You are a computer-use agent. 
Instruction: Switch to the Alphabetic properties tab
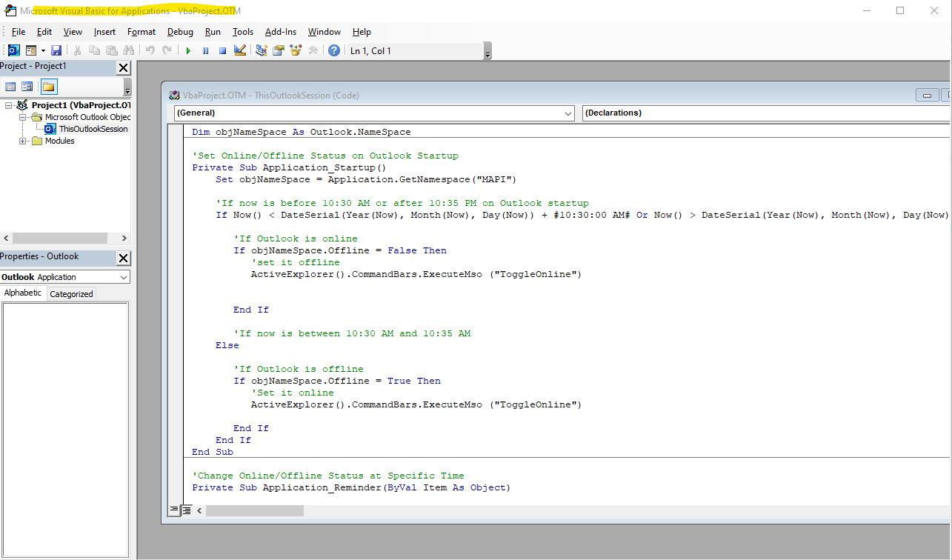[x=23, y=293]
